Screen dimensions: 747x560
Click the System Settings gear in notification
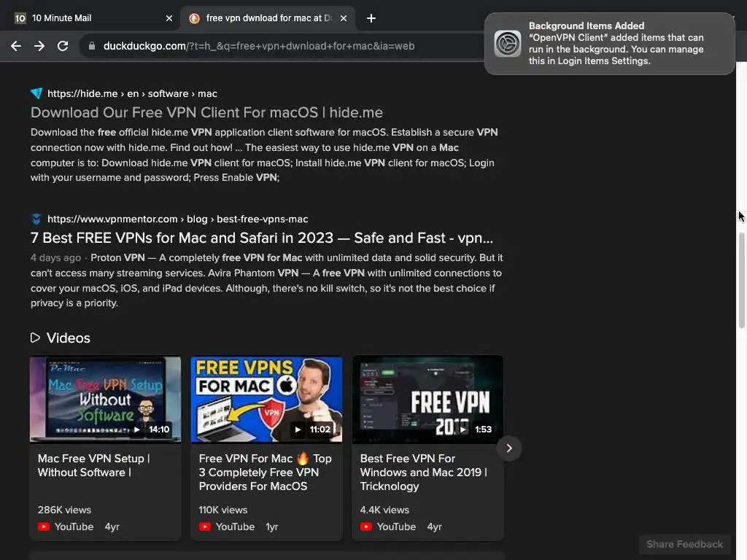[508, 43]
